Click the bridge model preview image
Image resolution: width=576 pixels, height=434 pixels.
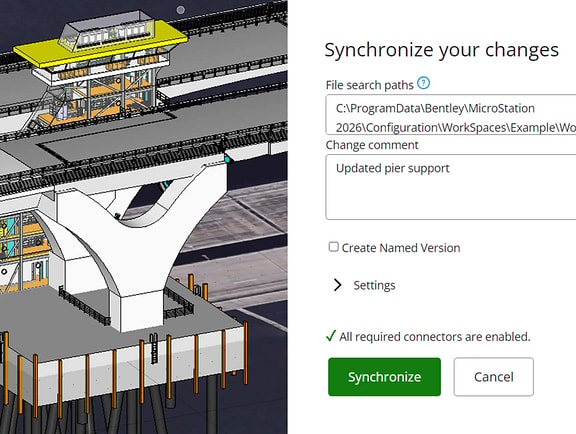(144, 217)
